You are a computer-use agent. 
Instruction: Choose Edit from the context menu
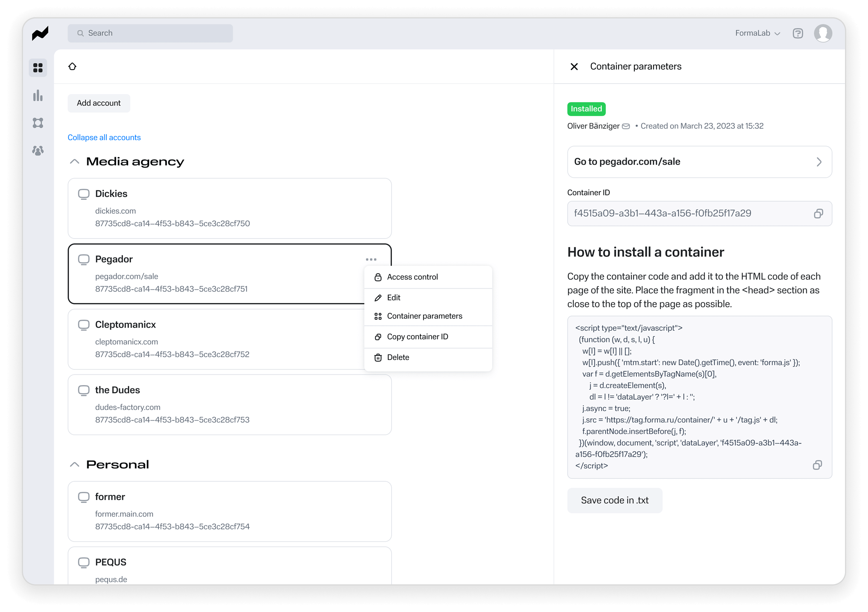[428, 298]
